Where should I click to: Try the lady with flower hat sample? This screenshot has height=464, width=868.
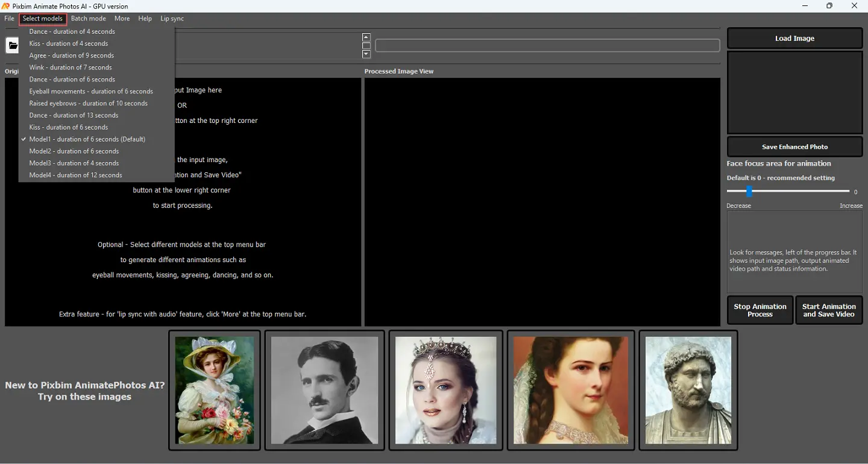215,390
